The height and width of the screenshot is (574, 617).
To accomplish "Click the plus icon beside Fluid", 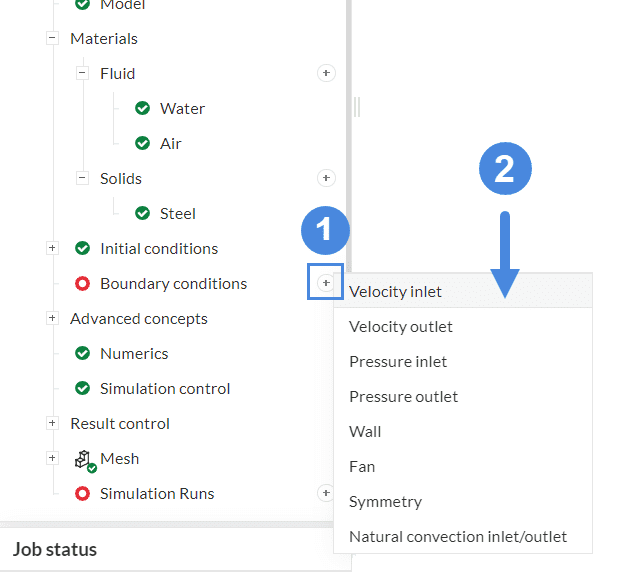I will (x=326, y=73).
